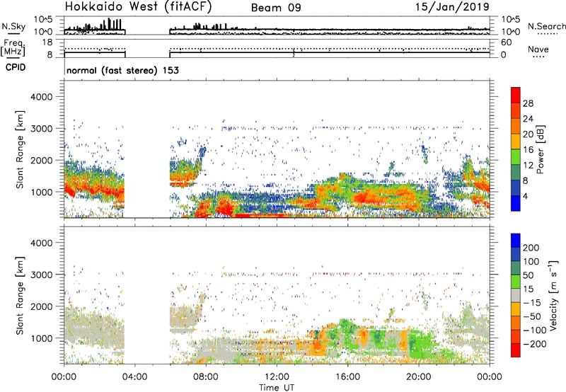
Task: Click the "Hokkaido West (fitACF)" plot title
Action: point(138,7)
